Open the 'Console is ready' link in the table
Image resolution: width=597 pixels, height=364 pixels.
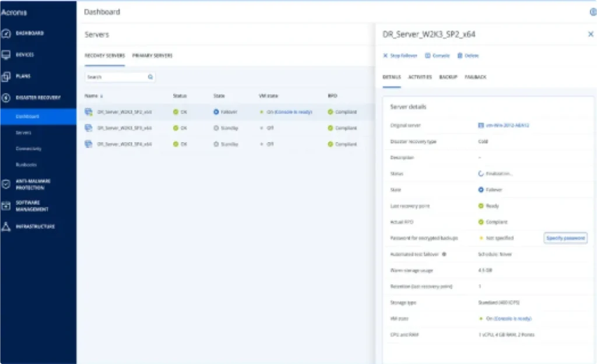point(293,112)
